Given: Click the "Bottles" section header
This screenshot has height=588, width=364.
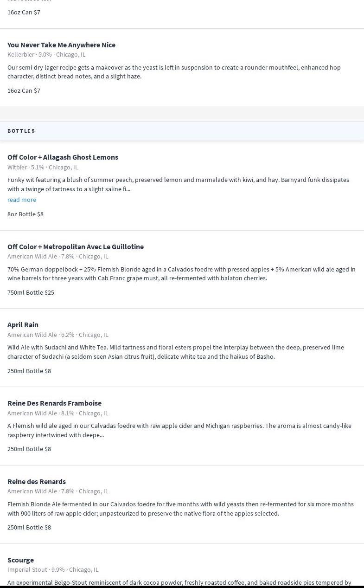Looking at the screenshot, I should (x=21, y=131).
